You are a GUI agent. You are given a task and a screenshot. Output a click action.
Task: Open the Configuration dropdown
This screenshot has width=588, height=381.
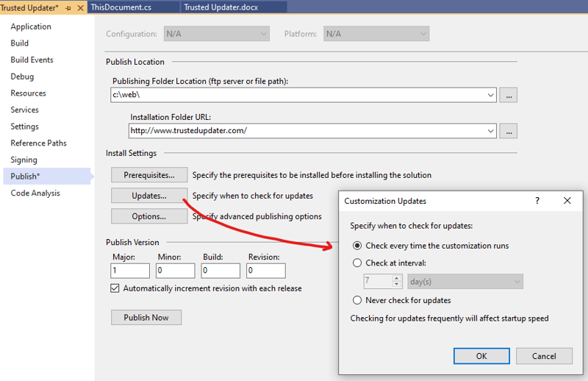216,34
